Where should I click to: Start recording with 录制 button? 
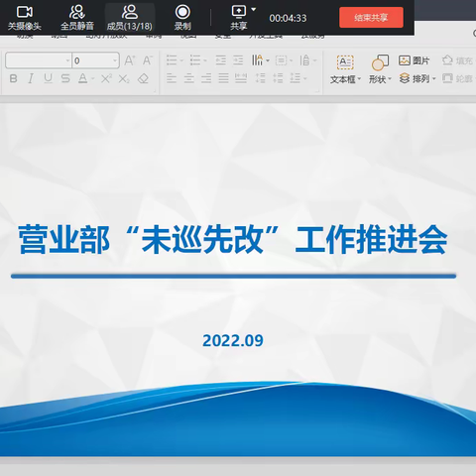(x=182, y=18)
